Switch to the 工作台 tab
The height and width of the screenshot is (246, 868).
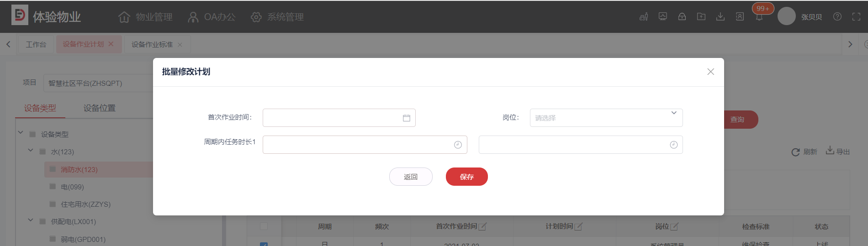36,44
